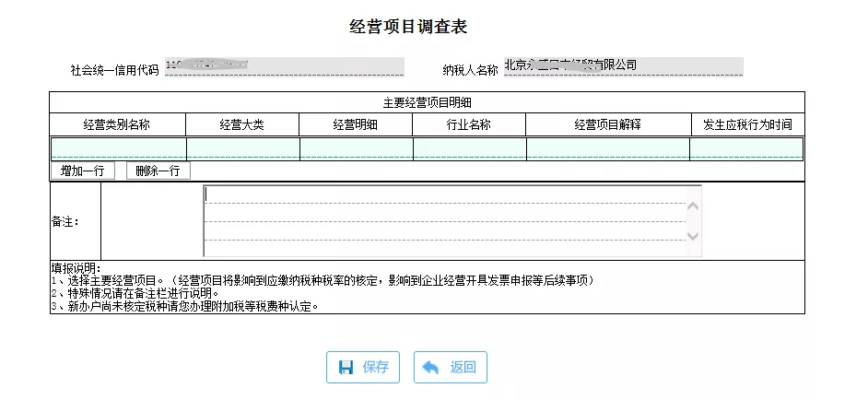Click the 经营明细 input cell

tap(357, 149)
